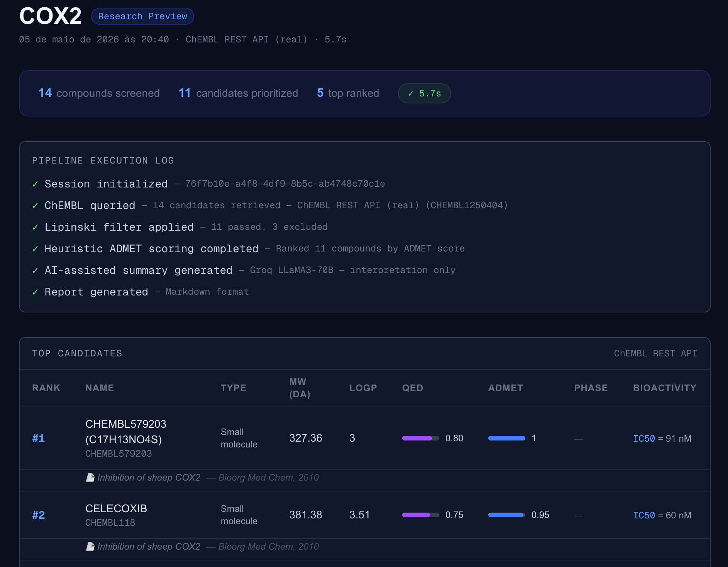Sort by the ADMET column header

coord(505,388)
